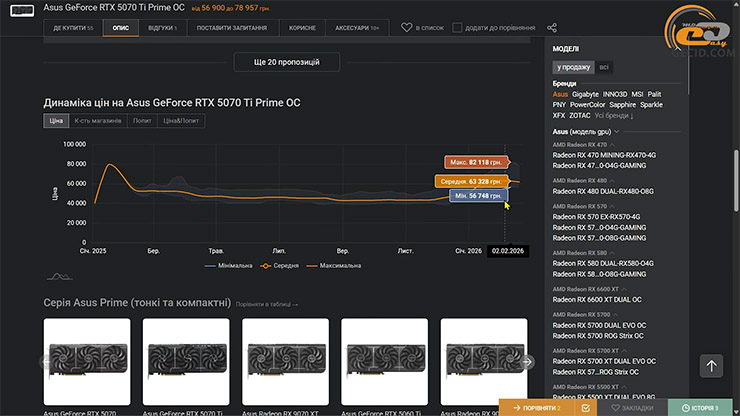The image size is (740, 416).
Task: Toggle the Мінімальна series in the chart legend
Action: 236,266
